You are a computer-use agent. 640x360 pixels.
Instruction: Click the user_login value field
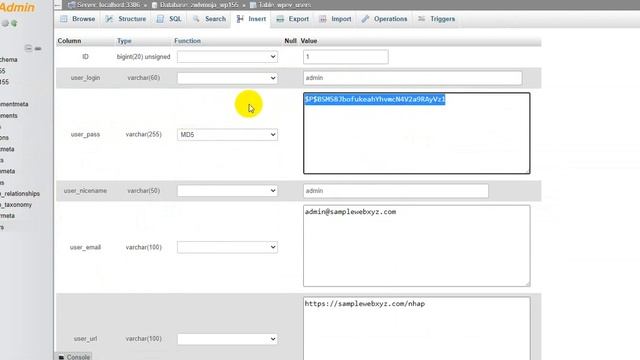[x=413, y=78]
